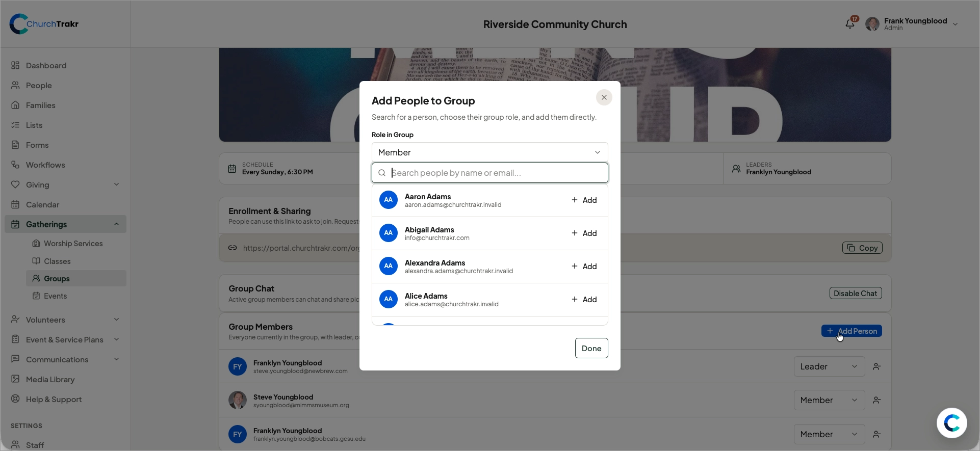Click Aaron Adams' AA avatar
This screenshot has width=980, height=451.
coord(389,200)
